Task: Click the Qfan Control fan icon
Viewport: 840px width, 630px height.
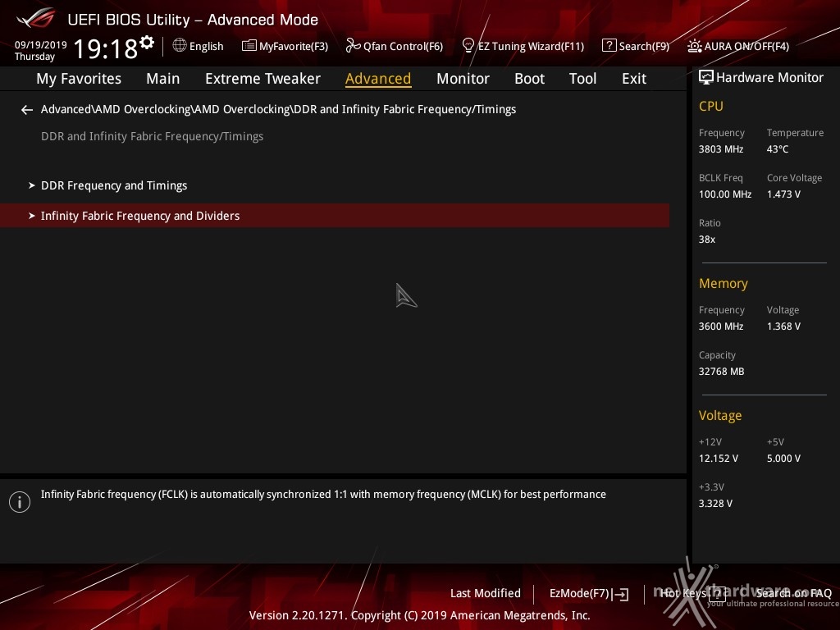Action: 353,46
